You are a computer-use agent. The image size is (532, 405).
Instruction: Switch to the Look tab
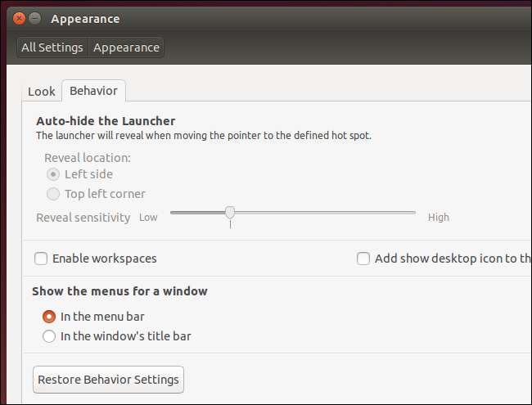[42, 91]
